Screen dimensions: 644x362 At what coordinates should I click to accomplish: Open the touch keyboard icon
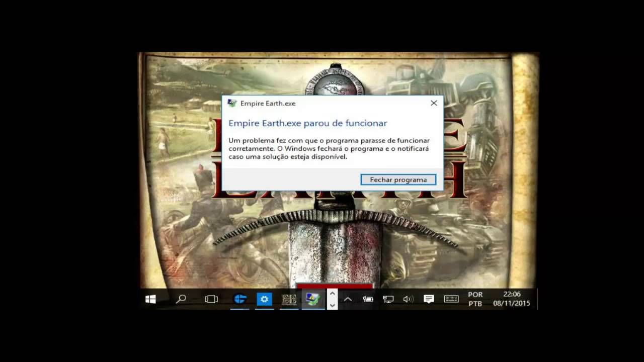point(451,299)
